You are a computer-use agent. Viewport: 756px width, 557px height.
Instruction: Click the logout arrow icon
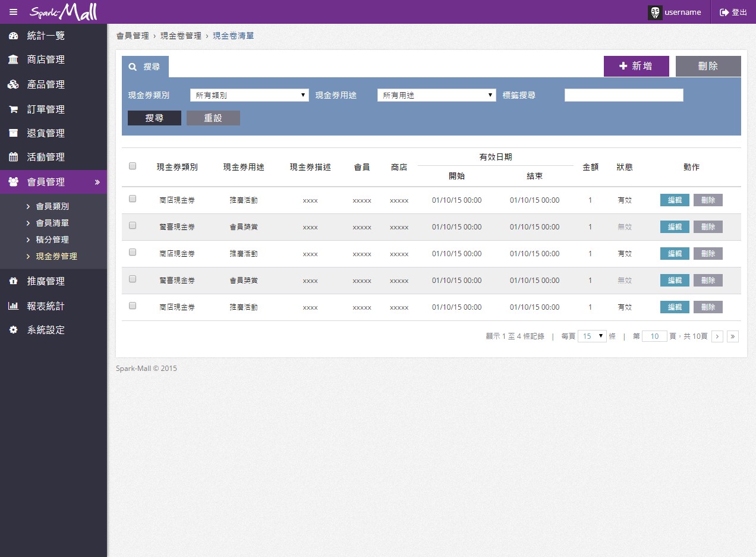click(724, 12)
